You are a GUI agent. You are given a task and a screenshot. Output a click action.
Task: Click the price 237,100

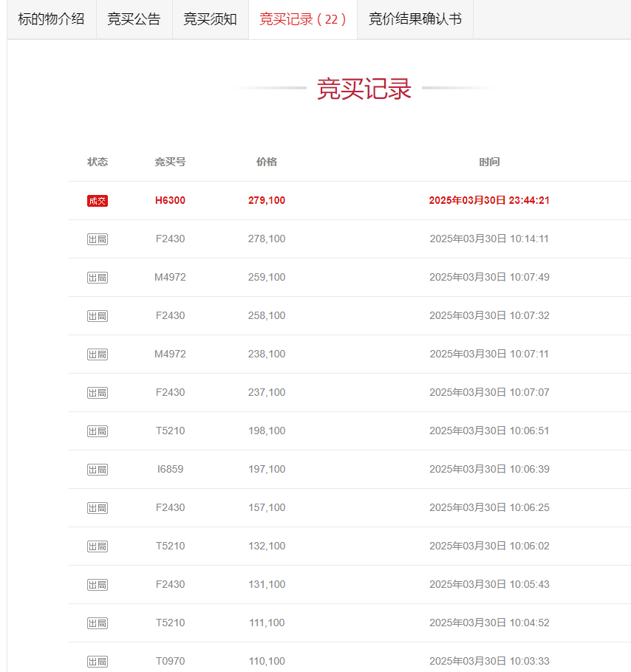[x=267, y=392]
